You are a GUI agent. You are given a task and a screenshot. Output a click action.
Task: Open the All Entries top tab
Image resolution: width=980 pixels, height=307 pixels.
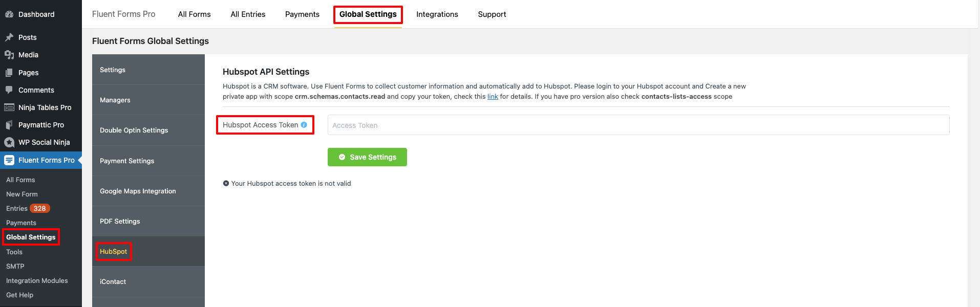pos(248,14)
